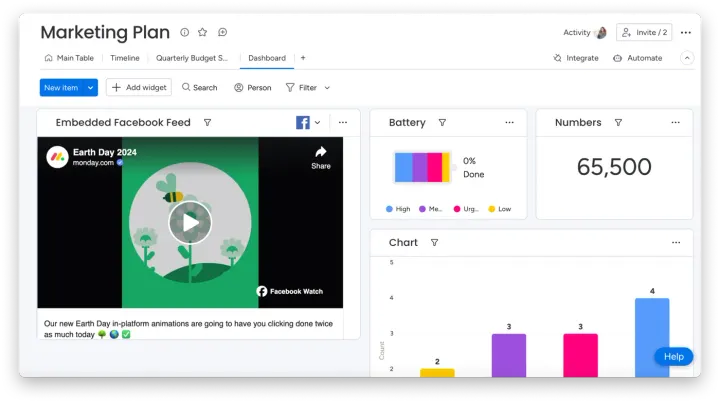
Task: Collapse the board header with the up-chevron
Action: tap(687, 58)
